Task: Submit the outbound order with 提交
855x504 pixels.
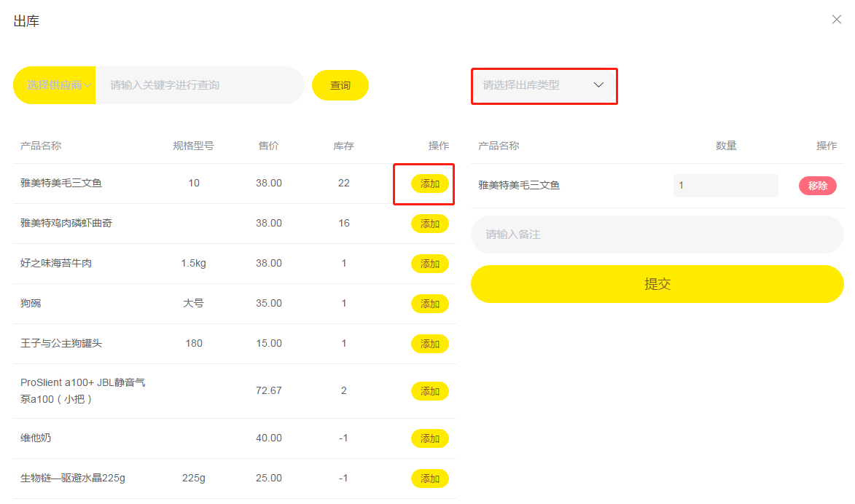Action: coord(657,284)
